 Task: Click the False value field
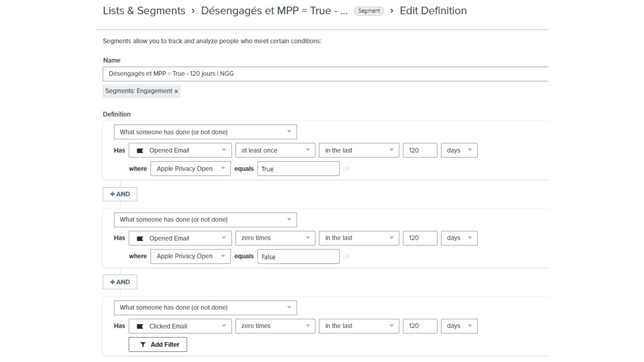[x=298, y=257]
